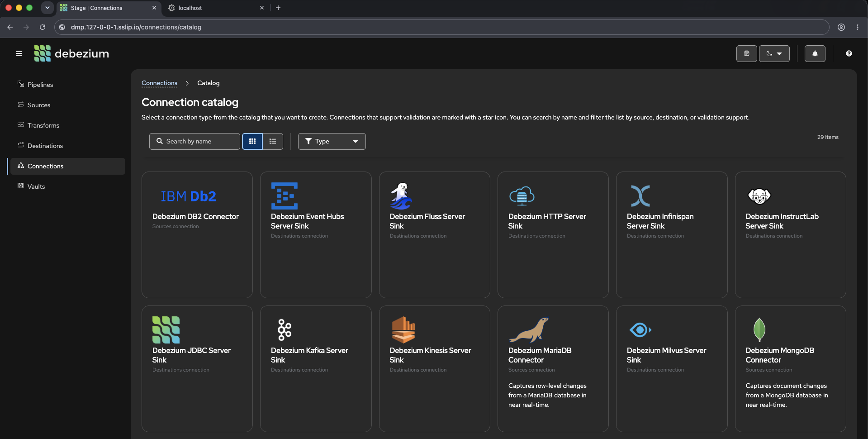
Task: Open the Chrome three-dot menu
Action: tap(858, 27)
